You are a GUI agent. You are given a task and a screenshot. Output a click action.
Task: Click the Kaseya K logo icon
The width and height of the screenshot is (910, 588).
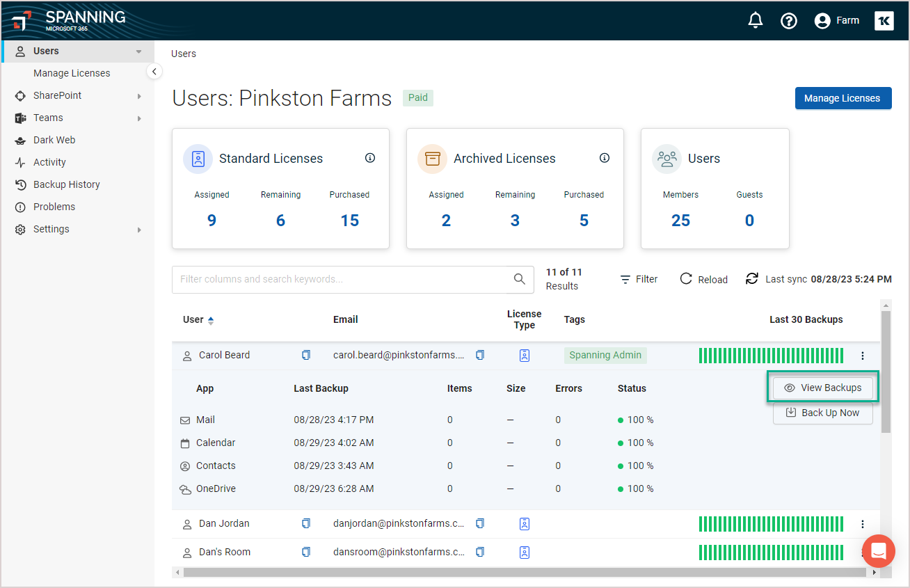point(884,21)
